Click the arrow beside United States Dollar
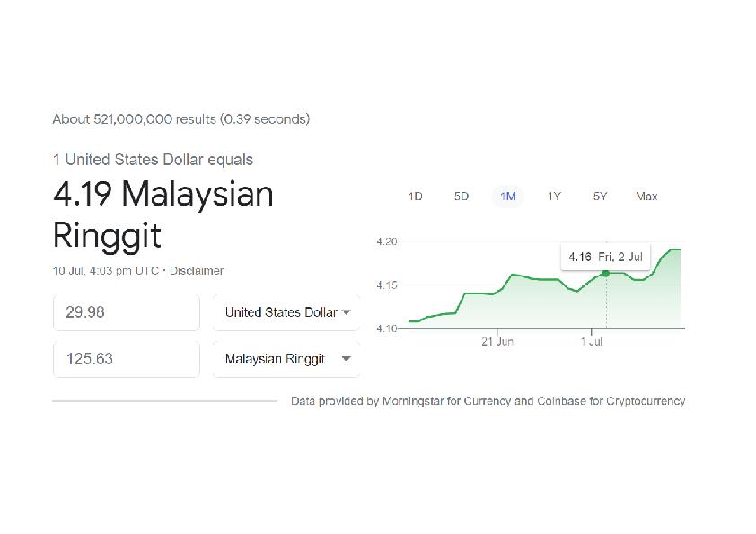This screenshot has width=756, height=534. tap(346, 312)
